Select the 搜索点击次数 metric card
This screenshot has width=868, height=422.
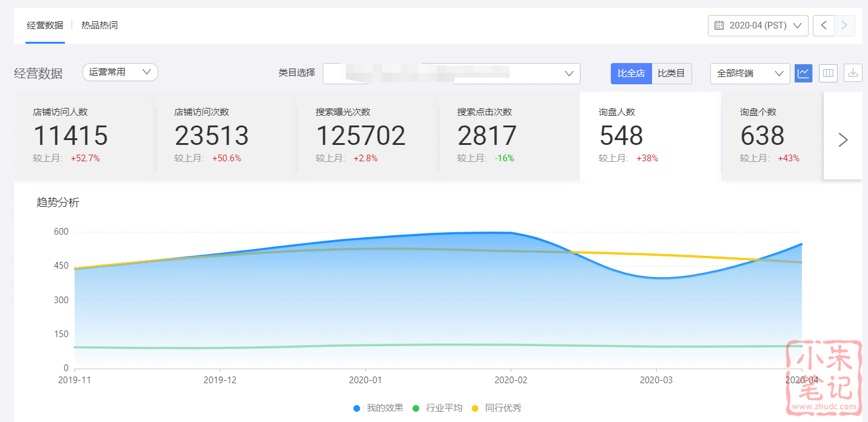(x=508, y=136)
